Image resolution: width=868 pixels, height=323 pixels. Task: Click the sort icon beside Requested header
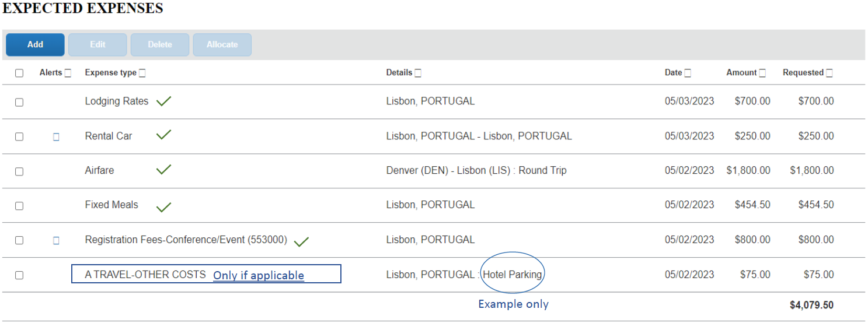pos(829,73)
